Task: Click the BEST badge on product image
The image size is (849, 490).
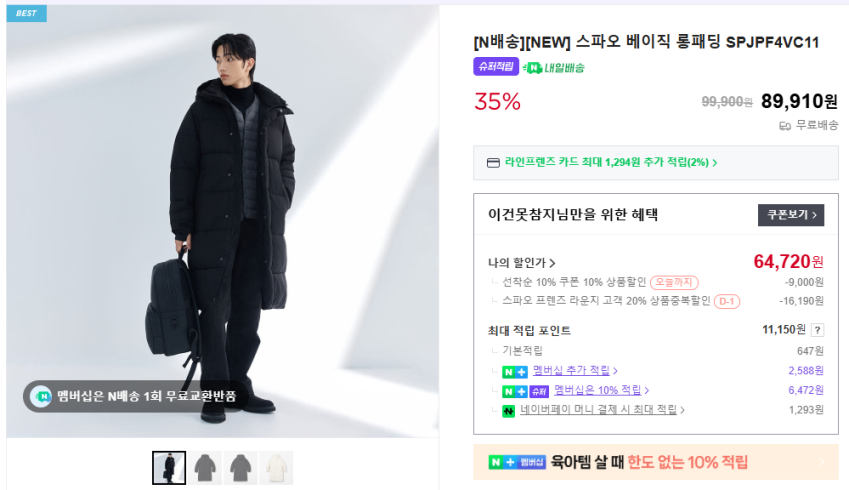Action: (x=26, y=13)
